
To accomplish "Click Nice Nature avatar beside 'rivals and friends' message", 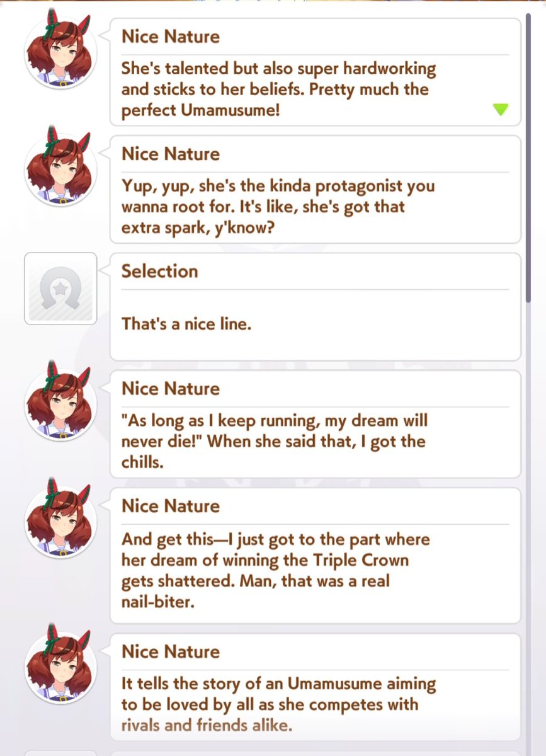I will point(60,663).
